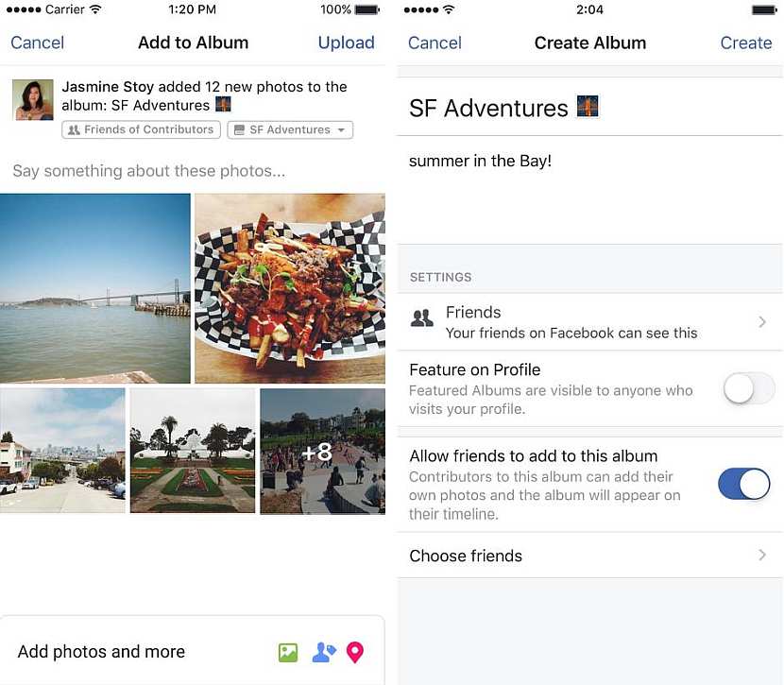This screenshot has height=685, width=784.
Task: Cancel the Create Album screen
Action: (435, 43)
